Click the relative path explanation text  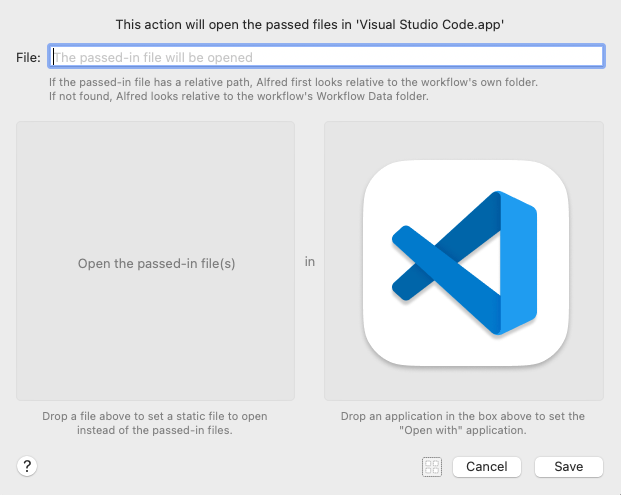(293, 89)
